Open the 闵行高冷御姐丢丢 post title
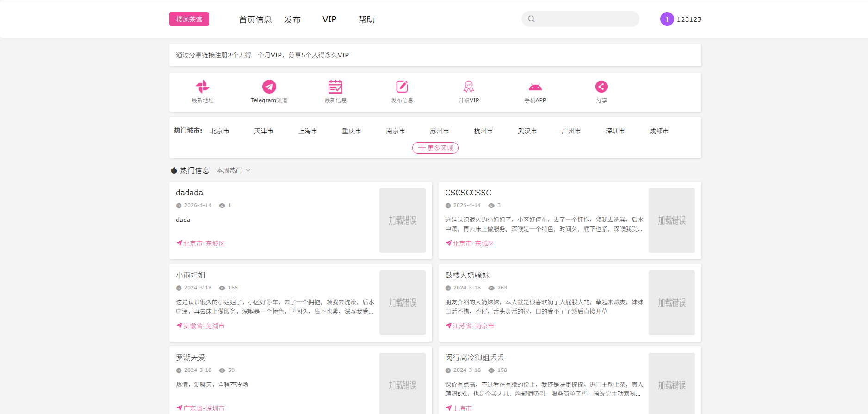The image size is (868, 414). click(x=475, y=358)
